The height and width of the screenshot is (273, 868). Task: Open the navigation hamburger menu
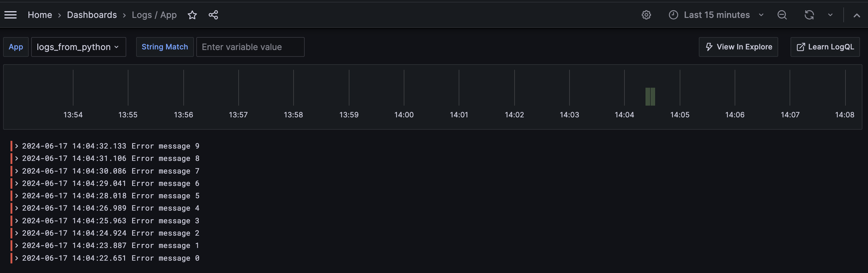tap(10, 15)
